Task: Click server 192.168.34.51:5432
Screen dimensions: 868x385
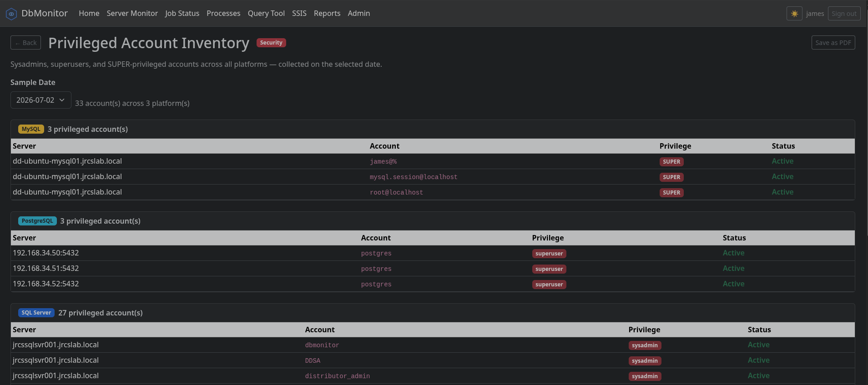Action: pyautogui.click(x=46, y=268)
